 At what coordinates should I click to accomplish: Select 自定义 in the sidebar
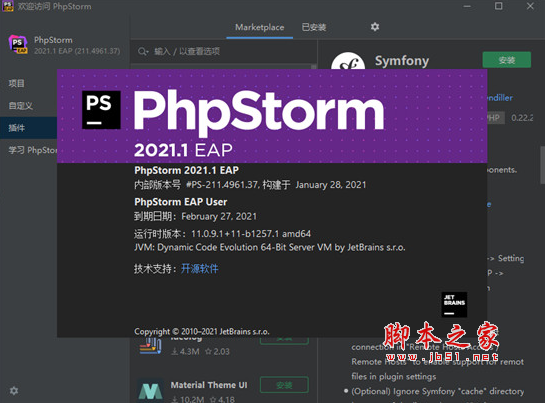point(21,106)
